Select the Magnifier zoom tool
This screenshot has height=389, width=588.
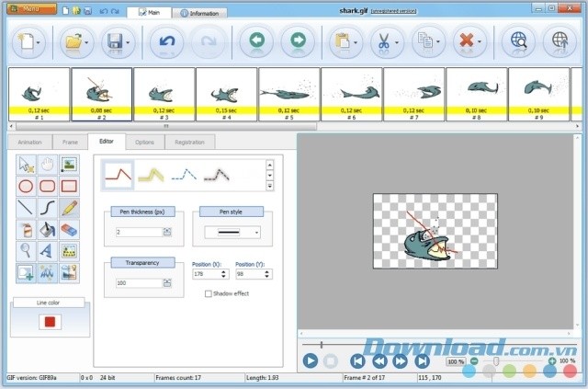26,251
